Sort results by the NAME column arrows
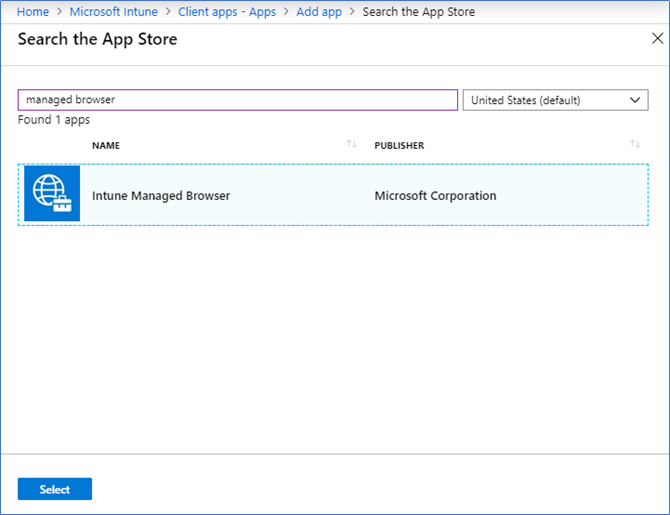This screenshot has width=670, height=515. (352, 144)
